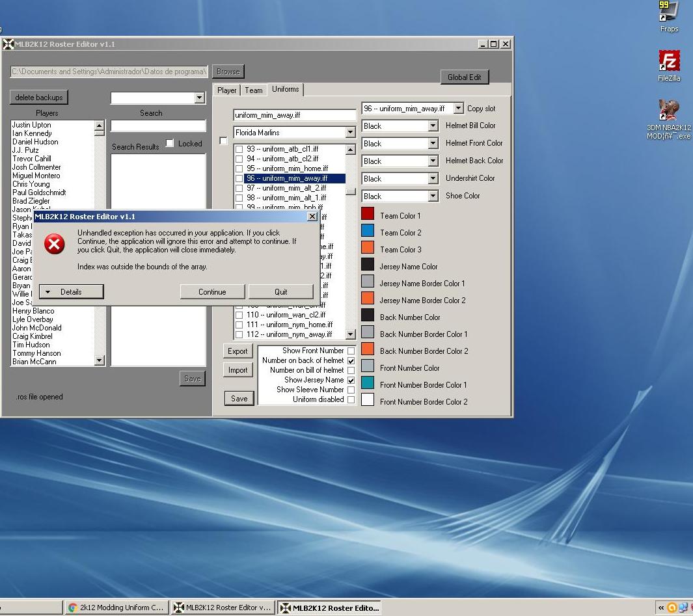The height and width of the screenshot is (616, 693).
Task: Pick the Team Color 2 swatch
Action: pyautogui.click(x=368, y=231)
